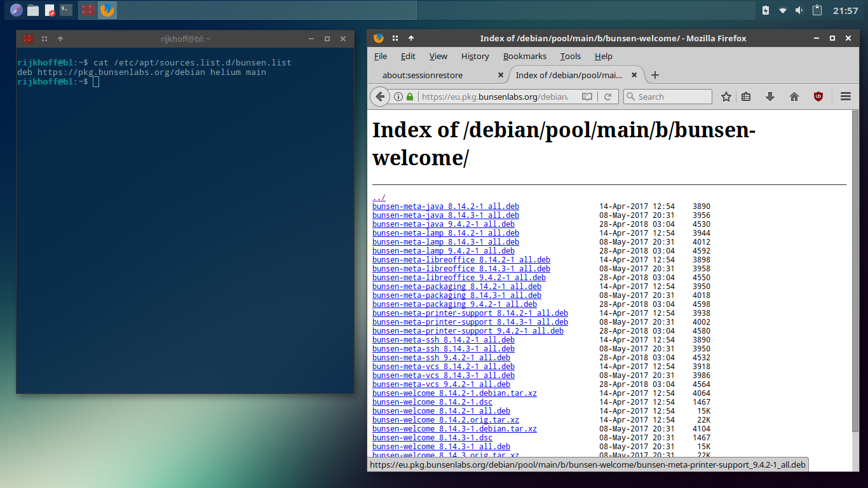The height and width of the screenshot is (488, 868).
Task: Shade terminal window with up-arrow button
Action: [60, 39]
